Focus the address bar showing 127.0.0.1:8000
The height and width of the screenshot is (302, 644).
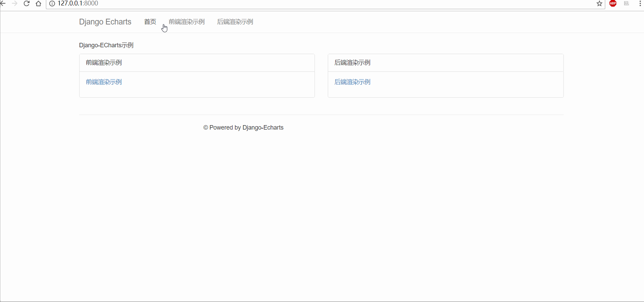pyautogui.click(x=325, y=4)
